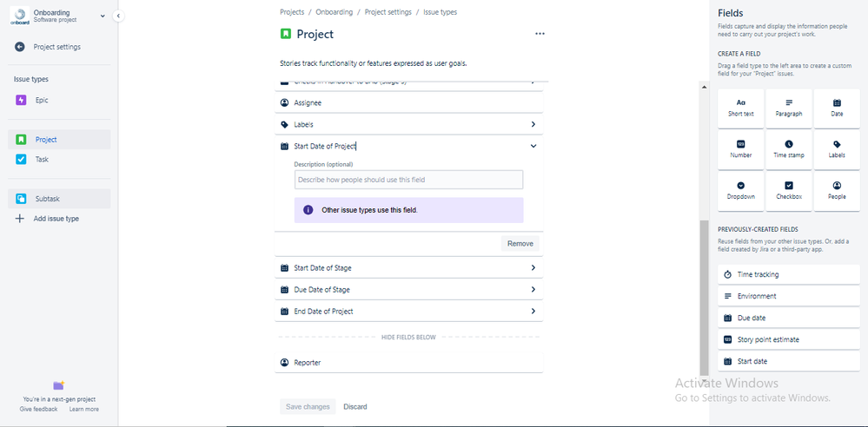Click the back arrow beside Project settings
The height and width of the screenshot is (427, 868).
(20, 47)
